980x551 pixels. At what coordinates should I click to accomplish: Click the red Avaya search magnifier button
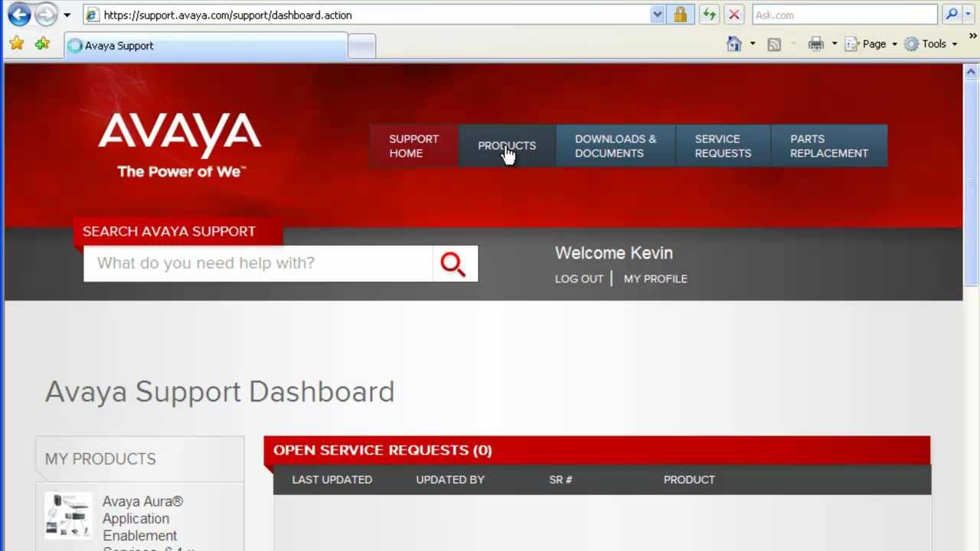(454, 263)
